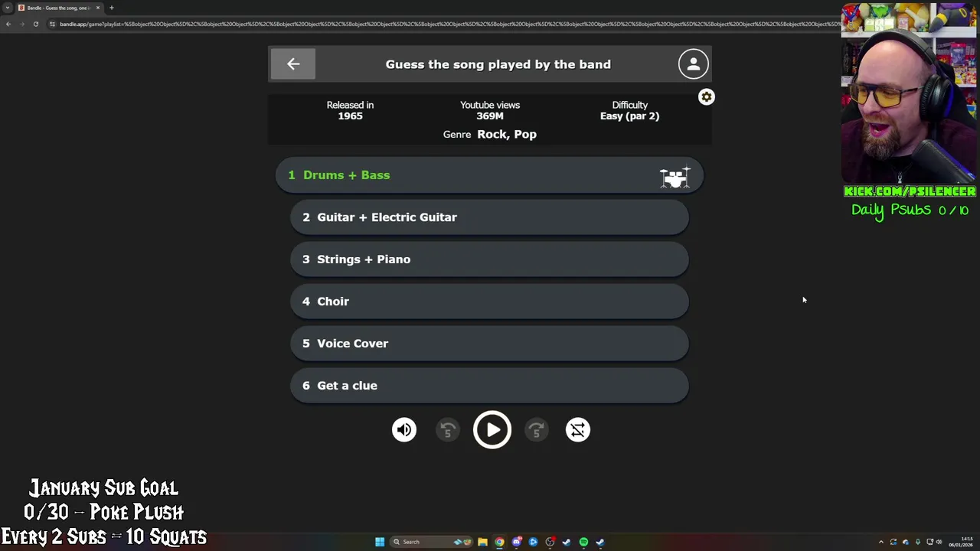Image resolution: width=980 pixels, height=551 pixels.
Task: Click the KICK.COM/PSILENCER overlay text
Action: [910, 191]
